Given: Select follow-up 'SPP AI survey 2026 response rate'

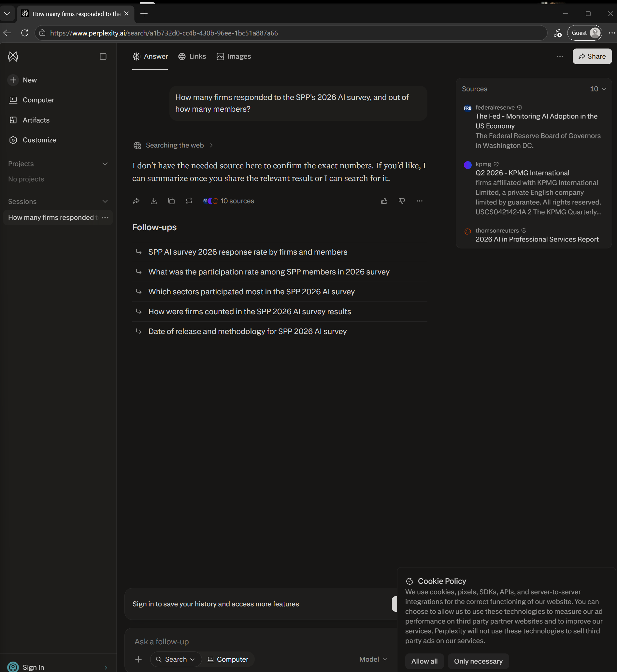Looking at the screenshot, I should click(x=280, y=252).
